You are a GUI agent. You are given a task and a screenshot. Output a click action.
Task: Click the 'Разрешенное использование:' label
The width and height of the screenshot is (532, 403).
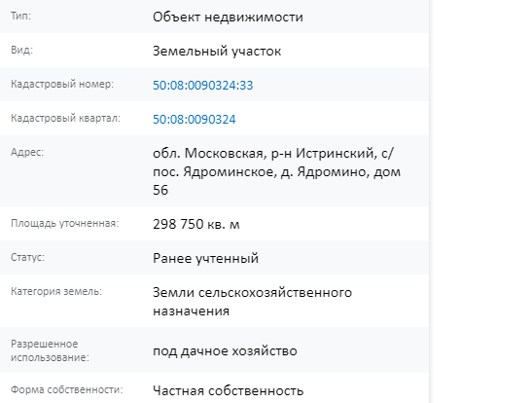tap(50, 350)
